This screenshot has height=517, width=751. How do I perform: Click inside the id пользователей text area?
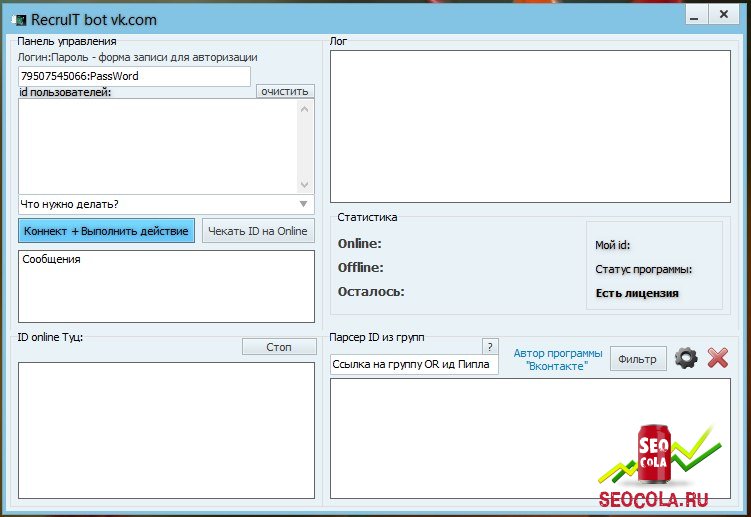pyautogui.click(x=158, y=146)
